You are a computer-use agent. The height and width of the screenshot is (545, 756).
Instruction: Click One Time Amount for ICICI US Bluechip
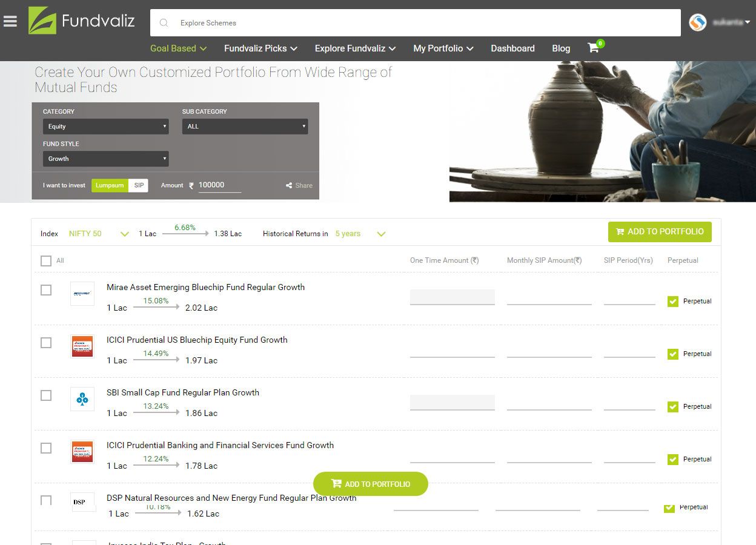[453, 350]
